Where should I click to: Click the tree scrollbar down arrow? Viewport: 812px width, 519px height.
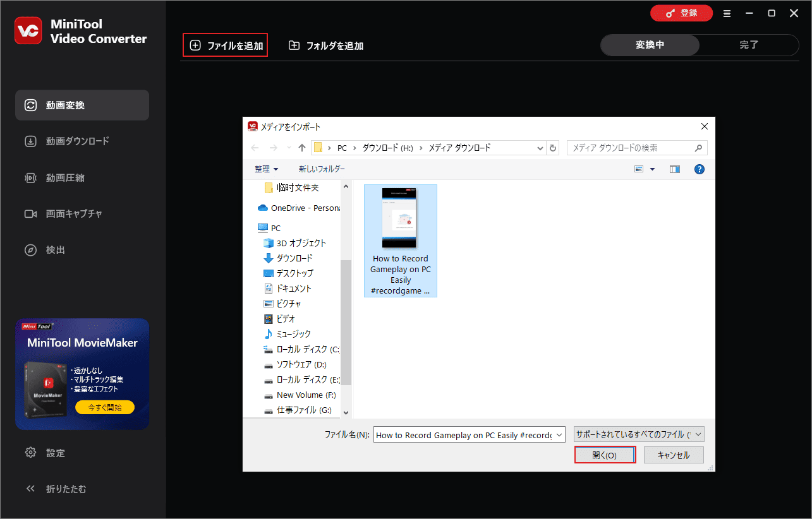(346, 412)
